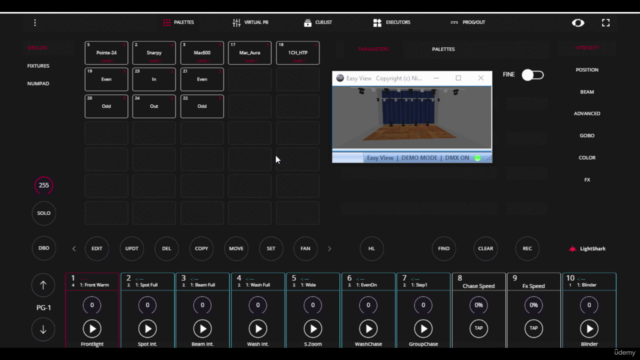Open Palettes tab in right panel

coord(443,49)
